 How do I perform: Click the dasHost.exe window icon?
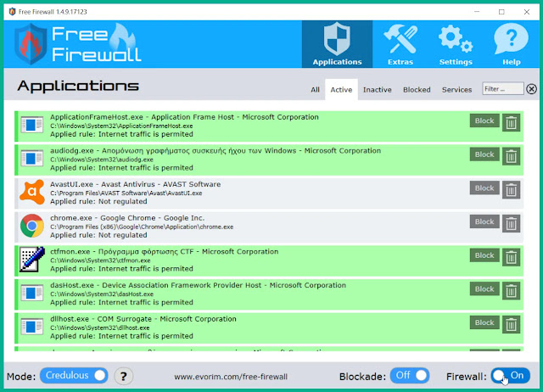pyautogui.click(x=32, y=293)
